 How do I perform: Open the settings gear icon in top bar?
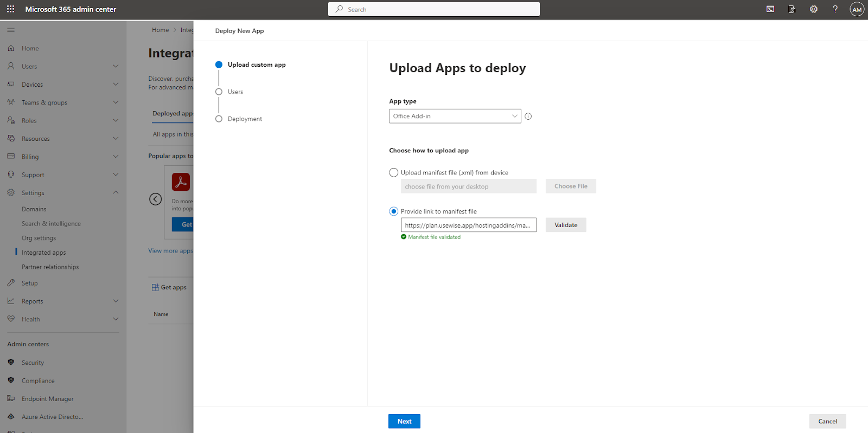pos(814,9)
